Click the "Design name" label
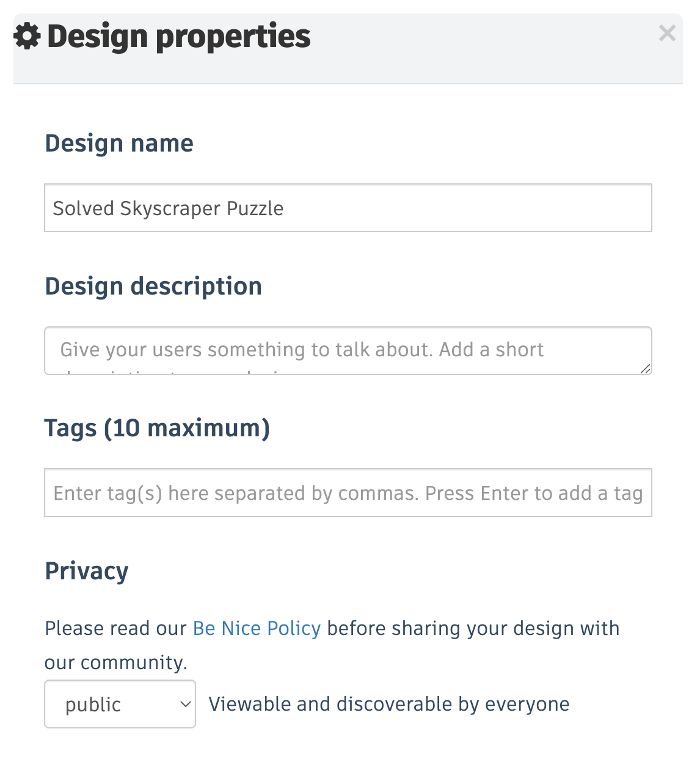The image size is (700, 759). pyautogui.click(x=119, y=144)
